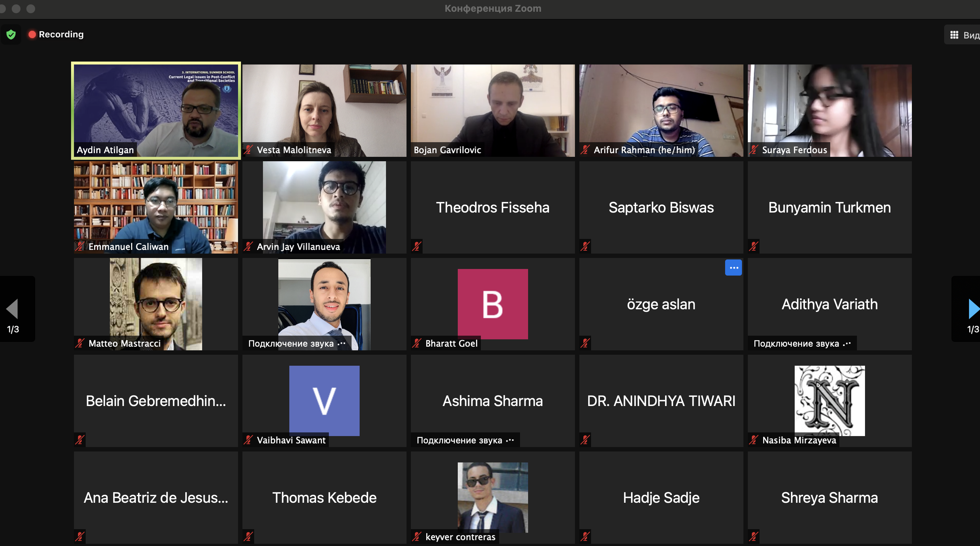Click muted mic icon on Shreya Sharma tile
980x546 pixels.
(754, 536)
